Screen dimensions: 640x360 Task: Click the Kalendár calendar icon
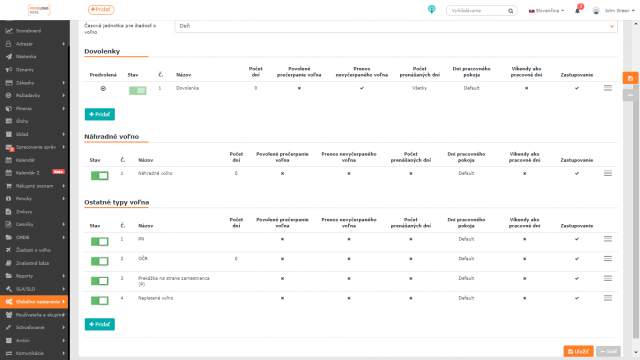click(9, 160)
